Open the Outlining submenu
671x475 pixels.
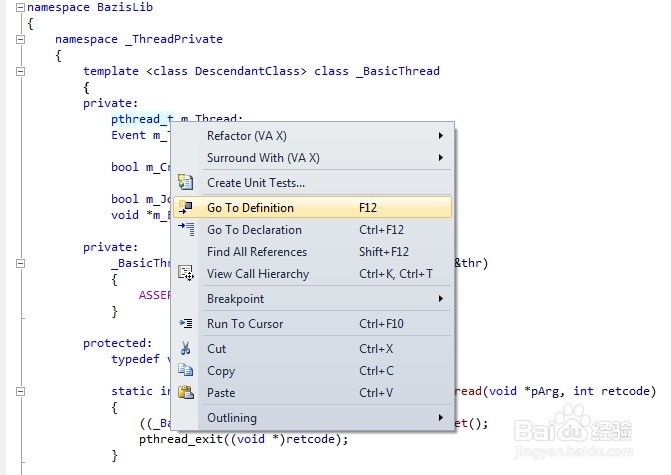click(x=312, y=418)
